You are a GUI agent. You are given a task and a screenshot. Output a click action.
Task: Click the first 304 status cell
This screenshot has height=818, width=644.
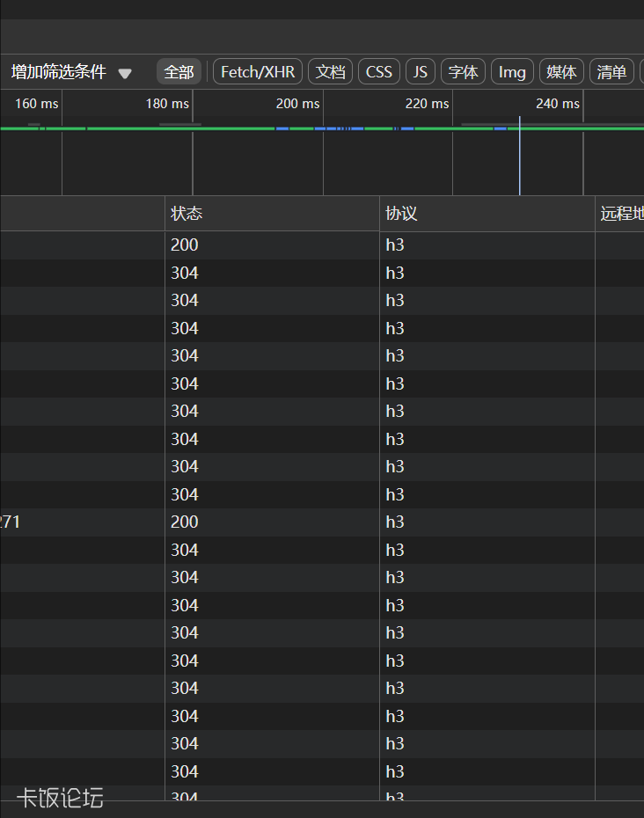coord(185,274)
